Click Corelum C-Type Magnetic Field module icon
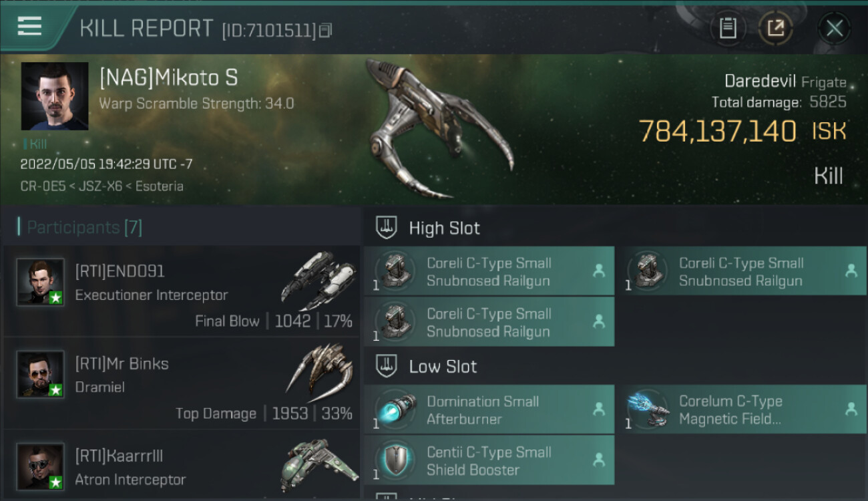 648,409
